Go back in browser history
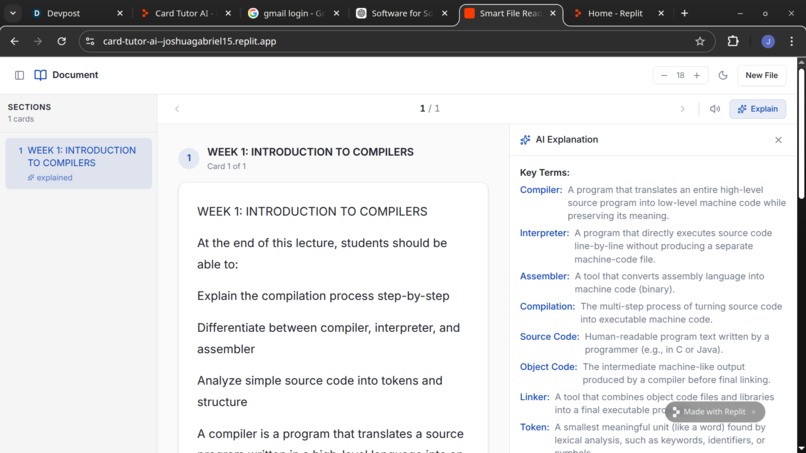The image size is (806, 453). (14, 41)
